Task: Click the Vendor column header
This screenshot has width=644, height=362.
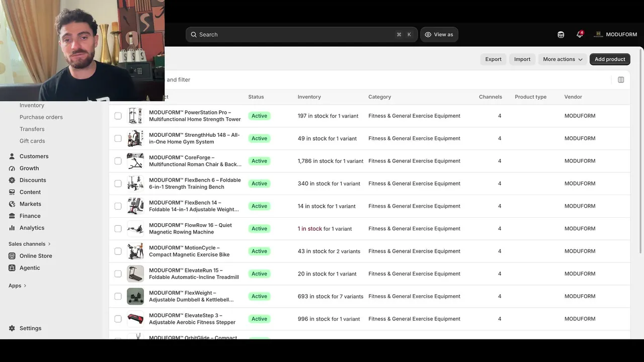Action: tap(573, 97)
